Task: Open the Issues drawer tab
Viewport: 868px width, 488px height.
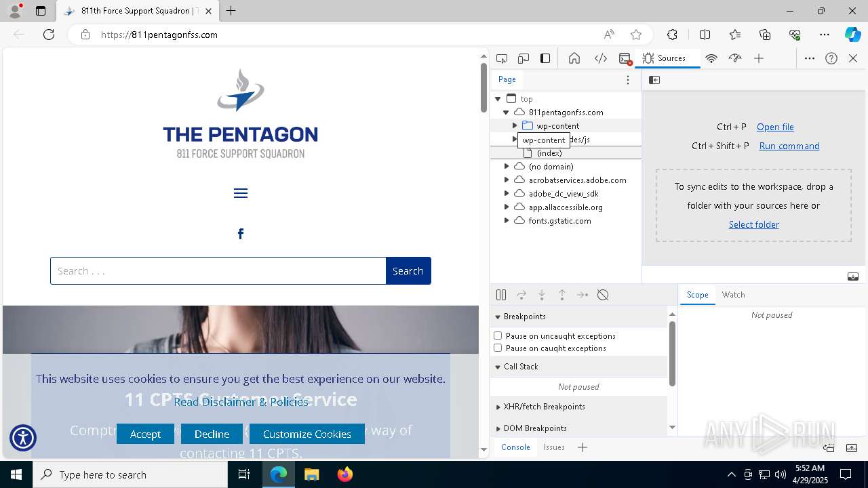Action: [554, 447]
